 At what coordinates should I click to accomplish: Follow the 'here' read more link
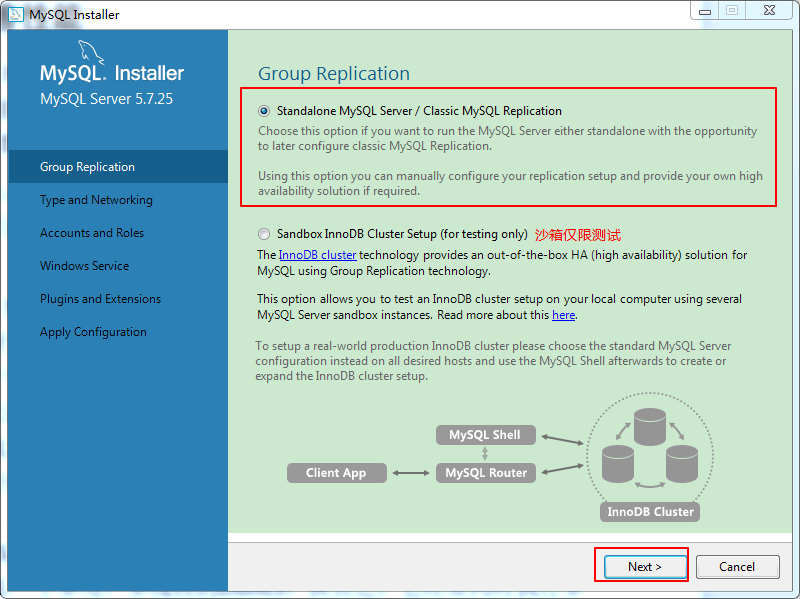coord(563,315)
